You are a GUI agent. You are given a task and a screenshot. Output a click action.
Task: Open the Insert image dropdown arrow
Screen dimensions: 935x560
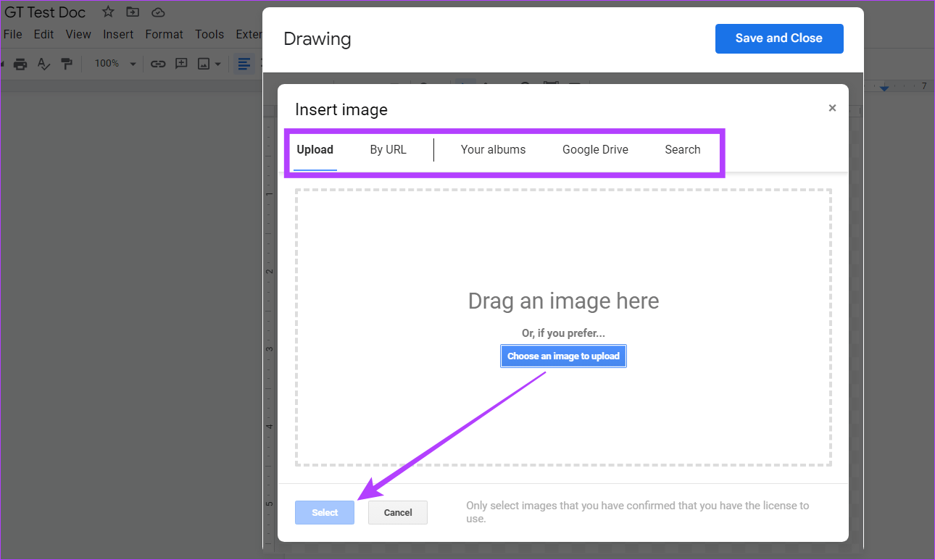[216, 64]
